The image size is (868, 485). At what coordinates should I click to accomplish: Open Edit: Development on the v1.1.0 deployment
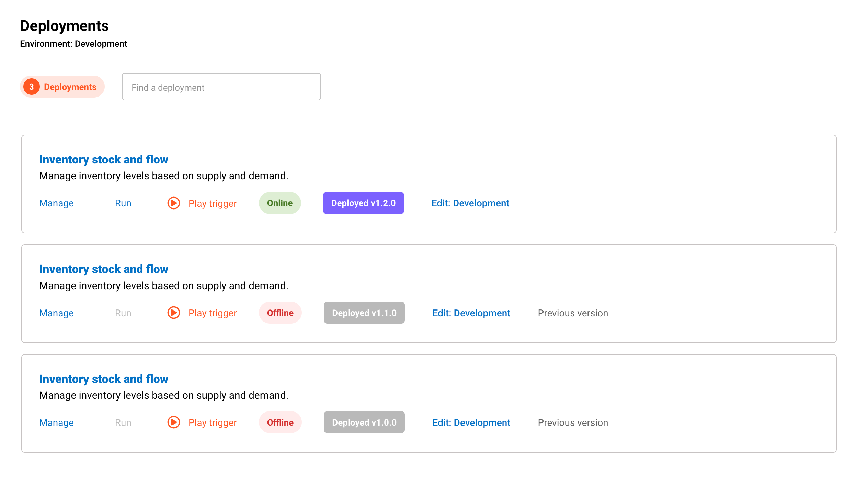pyautogui.click(x=471, y=313)
